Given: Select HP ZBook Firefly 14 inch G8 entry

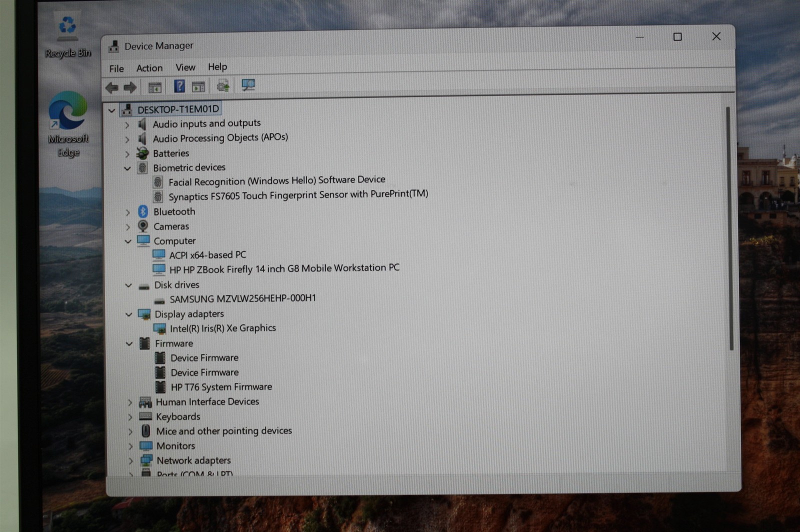Looking at the screenshot, I should (x=284, y=268).
